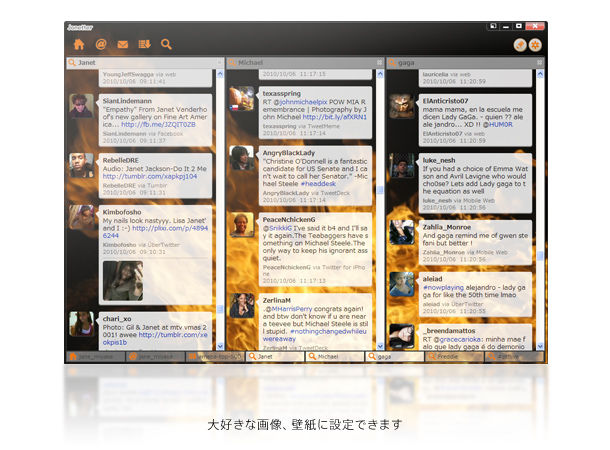
Task: Select the home-icon tab in bottom bar
Action: click(96, 356)
